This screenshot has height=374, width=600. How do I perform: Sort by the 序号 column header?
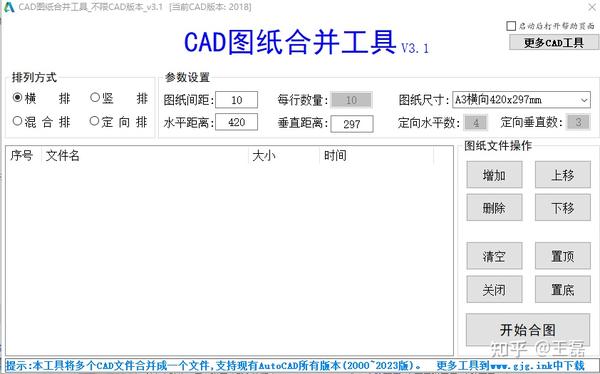pos(22,155)
